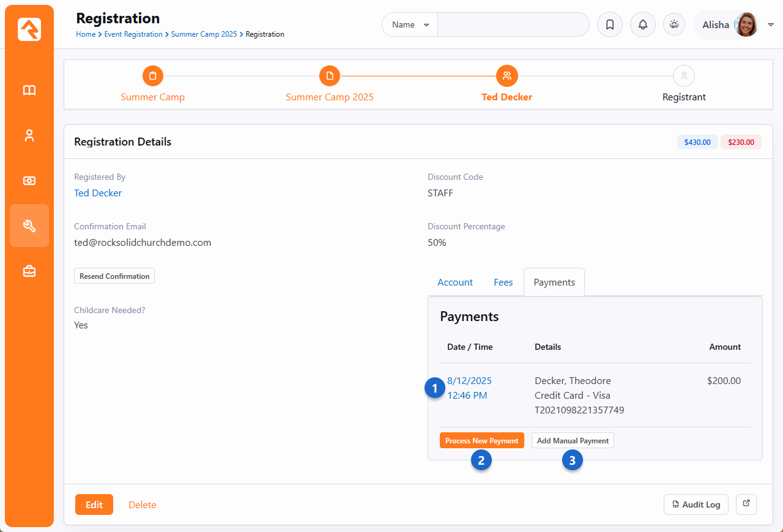783x532 pixels.
Task: Open the finance money icon in sidebar
Action: click(29, 181)
